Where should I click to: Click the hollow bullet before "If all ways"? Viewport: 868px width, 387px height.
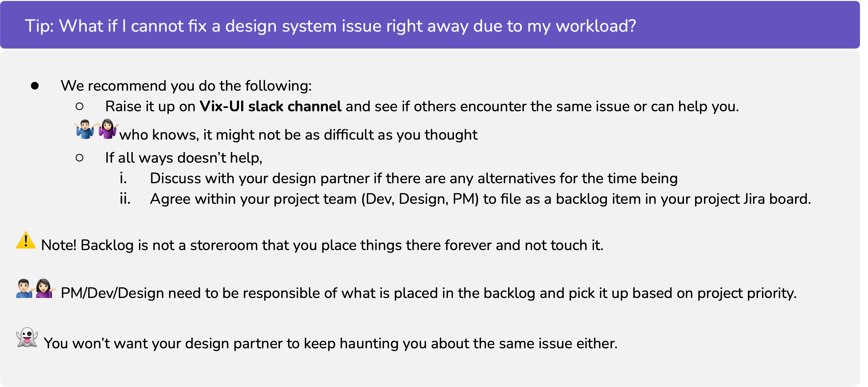coord(79,158)
